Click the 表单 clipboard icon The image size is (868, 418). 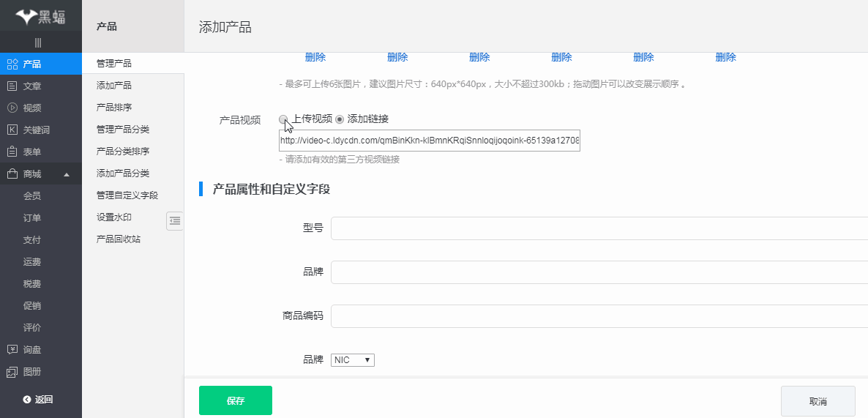click(x=12, y=152)
